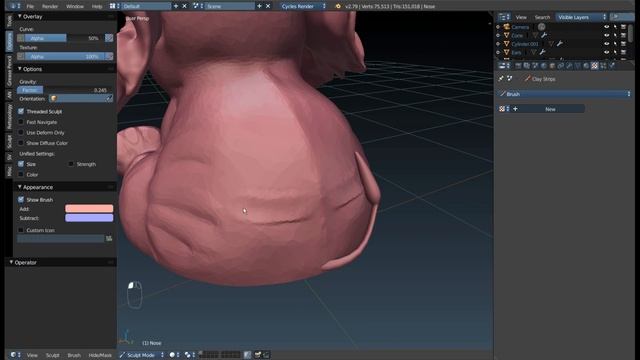Open the Window menu
Screen dimensions: 640x360
click(75, 6)
